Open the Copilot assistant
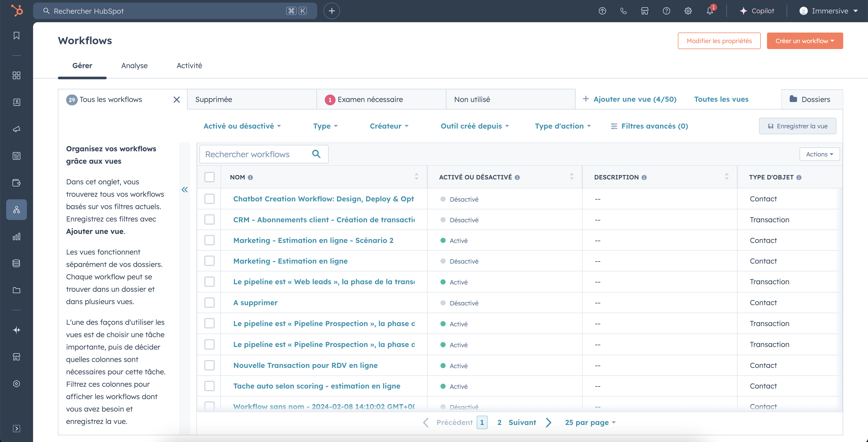Image resolution: width=868 pixels, height=442 pixels. pyautogui.click(x=757, y=11)
